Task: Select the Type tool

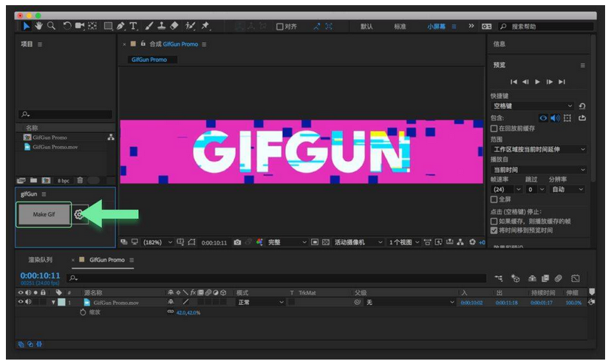Action: point(133,26)
